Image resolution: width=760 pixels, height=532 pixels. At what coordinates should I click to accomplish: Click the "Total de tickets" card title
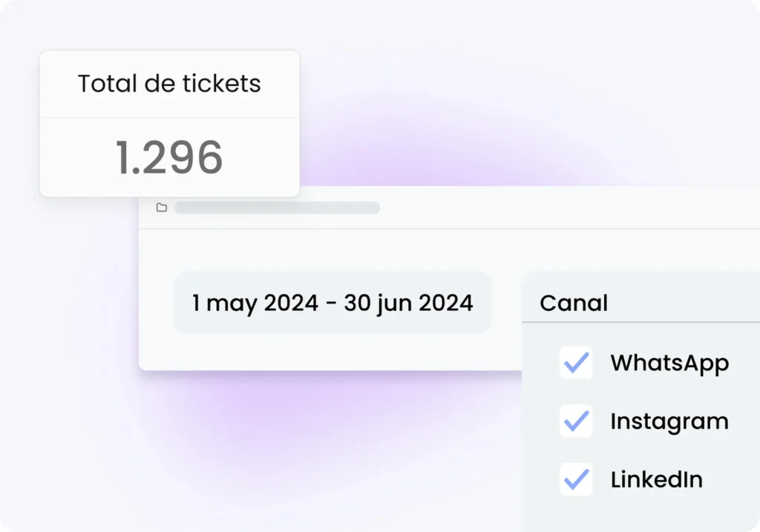point(169,84)
